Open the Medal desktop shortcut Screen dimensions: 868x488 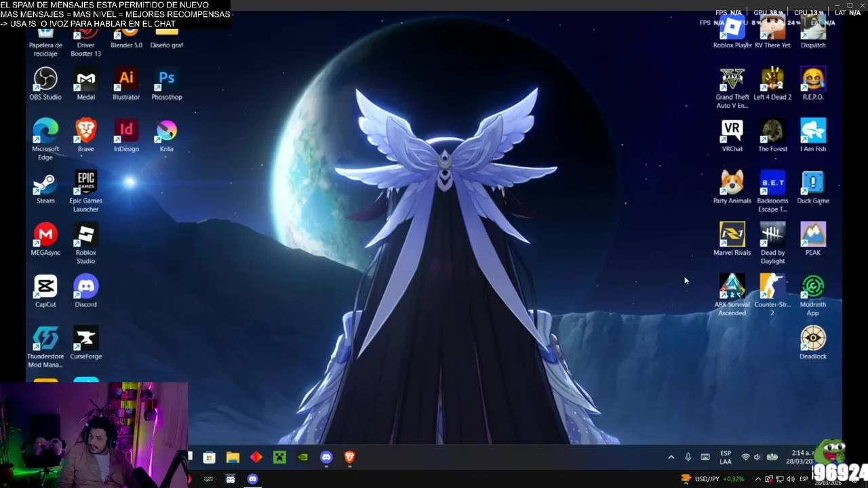(x=85, y=84)
